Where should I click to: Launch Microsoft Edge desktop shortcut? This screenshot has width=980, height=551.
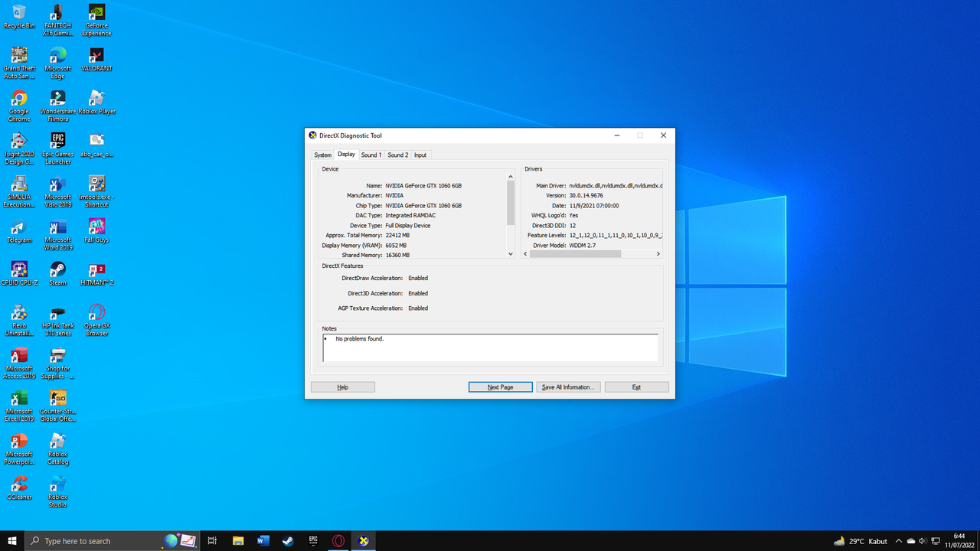pos(57,63)
